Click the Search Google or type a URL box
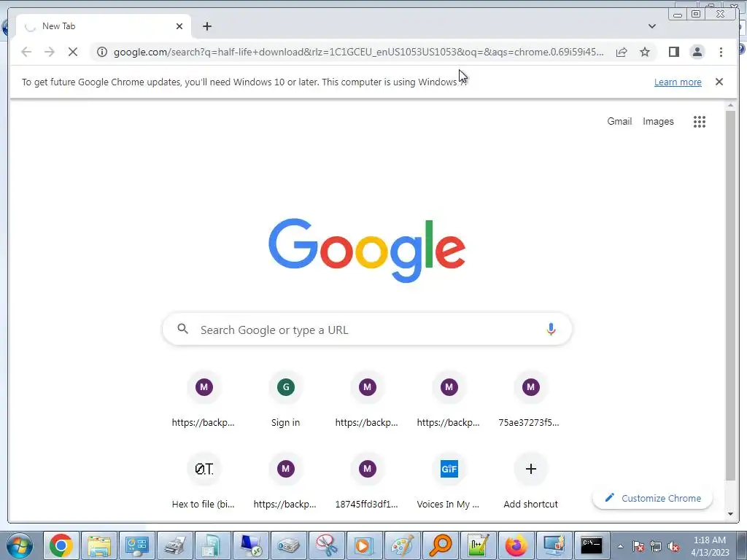The image size is (747, 560). click(x=368, y=329)
